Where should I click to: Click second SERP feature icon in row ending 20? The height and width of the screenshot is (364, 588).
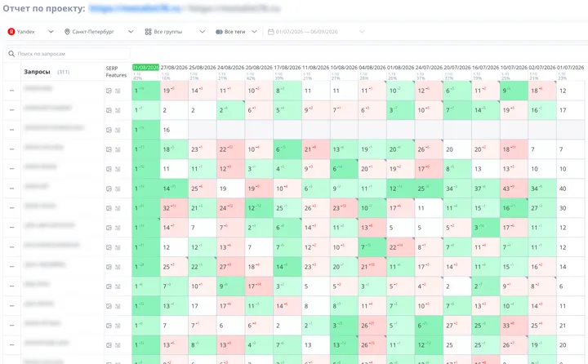(x=118, y=345)
